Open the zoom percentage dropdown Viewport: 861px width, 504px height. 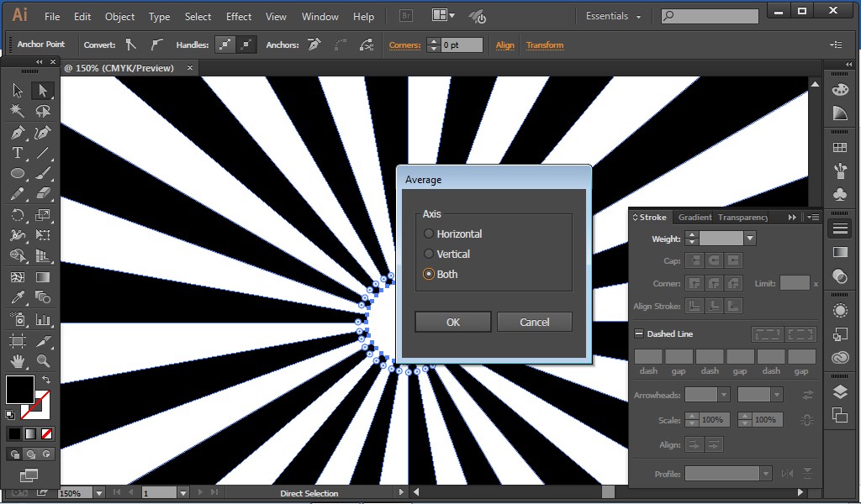(x=98, y=493)
